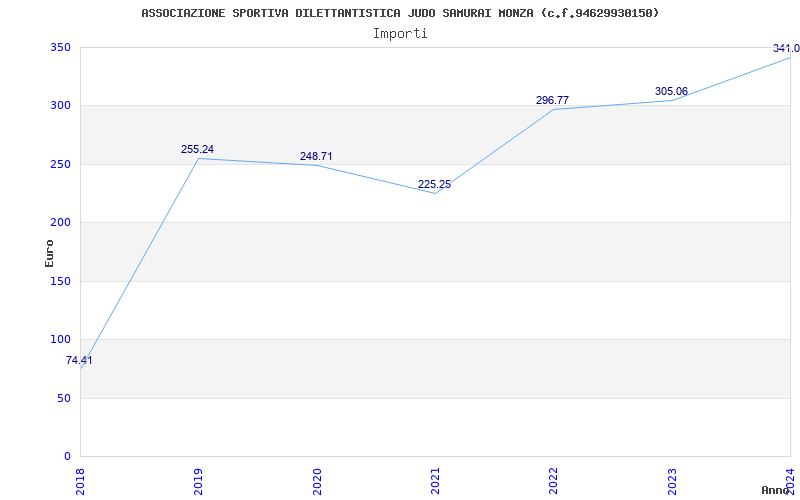Screen dimensions: 800x500
Task: Click the 255.24 data label
Action: coord(197,149)
